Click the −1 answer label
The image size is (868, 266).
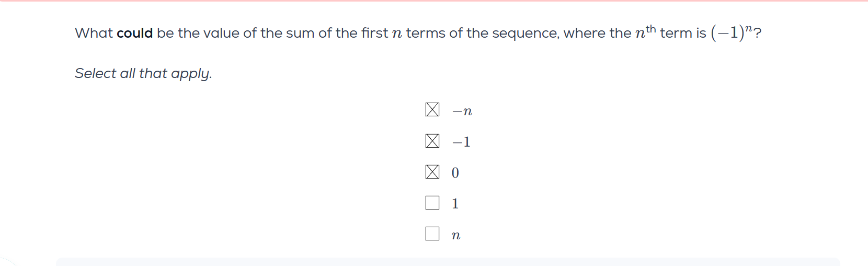pyautogui.click(x=461, y=142)
